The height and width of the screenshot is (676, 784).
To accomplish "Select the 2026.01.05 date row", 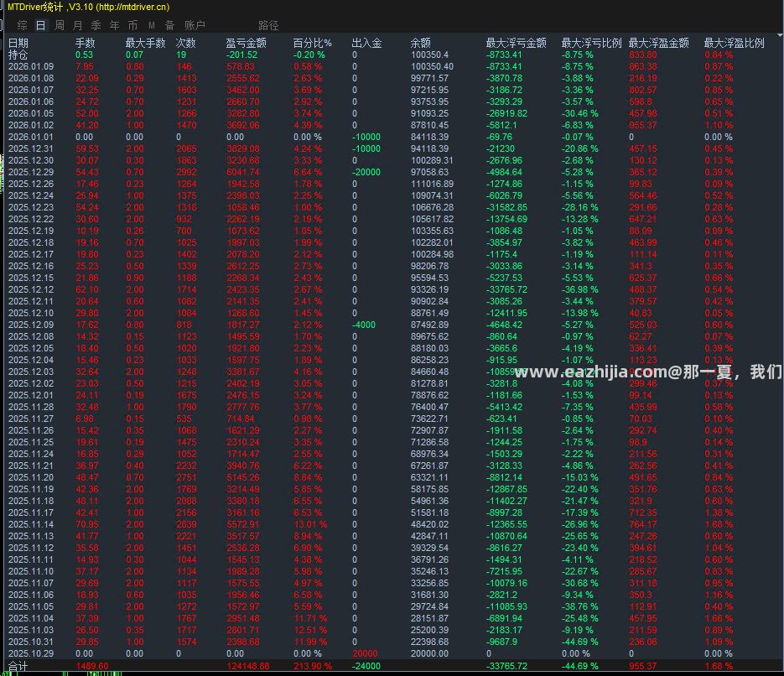I will pyautogui.click(x=31, y=113).
